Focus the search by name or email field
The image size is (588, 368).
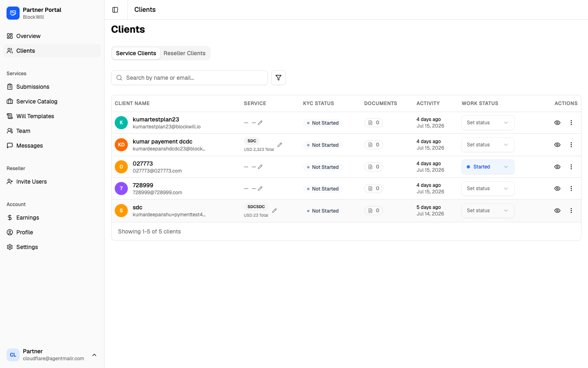(x=189, y=78)
